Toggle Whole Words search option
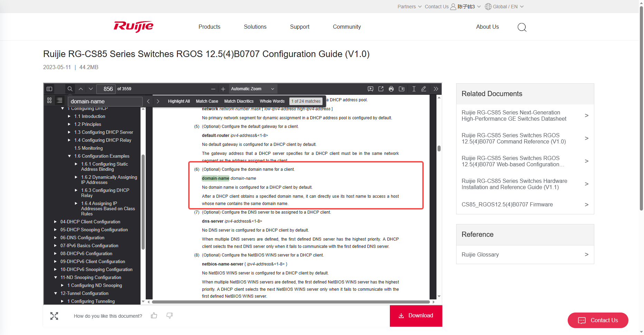Image resolution: width=644 pixels, height=335 pixels. (272, 101)
